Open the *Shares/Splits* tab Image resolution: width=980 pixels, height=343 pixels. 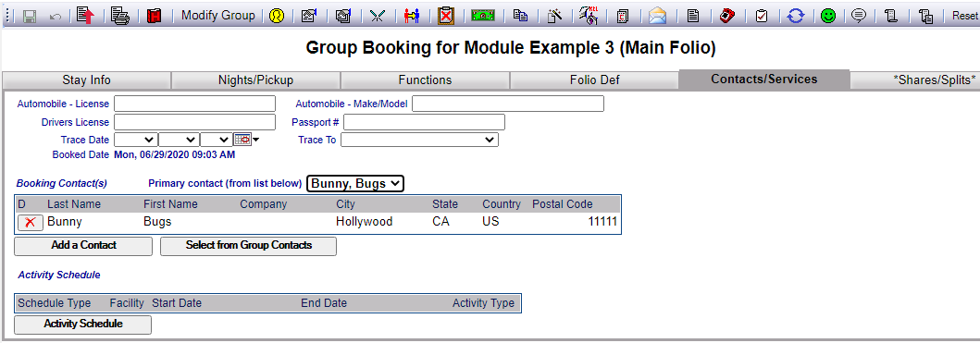pos(915,80)
